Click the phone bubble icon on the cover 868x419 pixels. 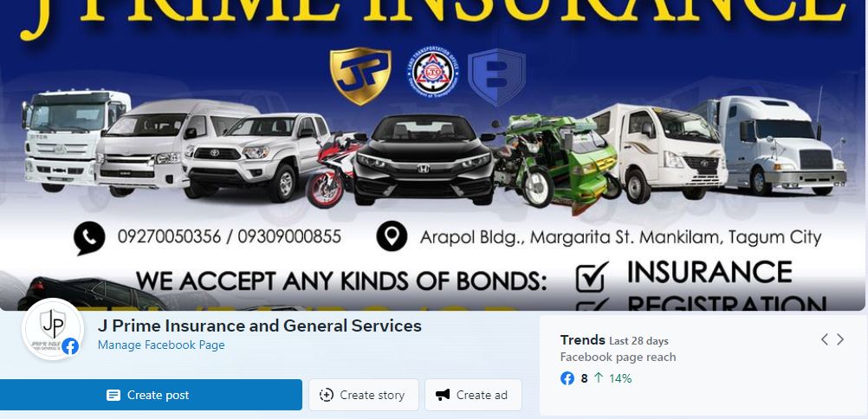click(x=89, y=238)
